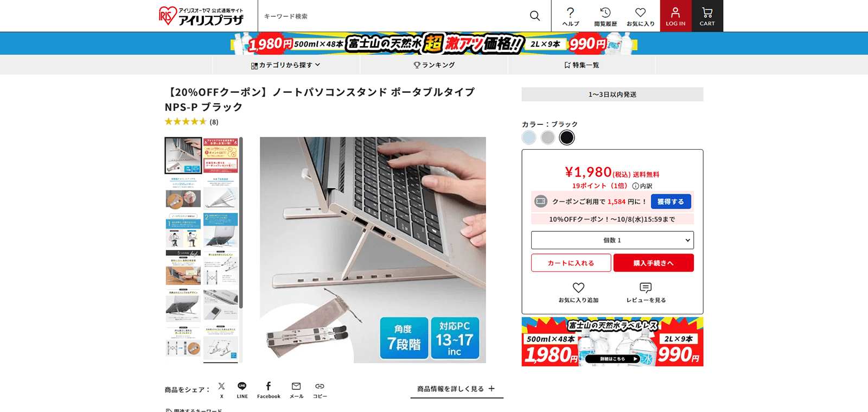This screenshot has width=868, height=412.
Task: Click the 獲得する coupon button
Action: pyautogui.click(x=671, y=201)
